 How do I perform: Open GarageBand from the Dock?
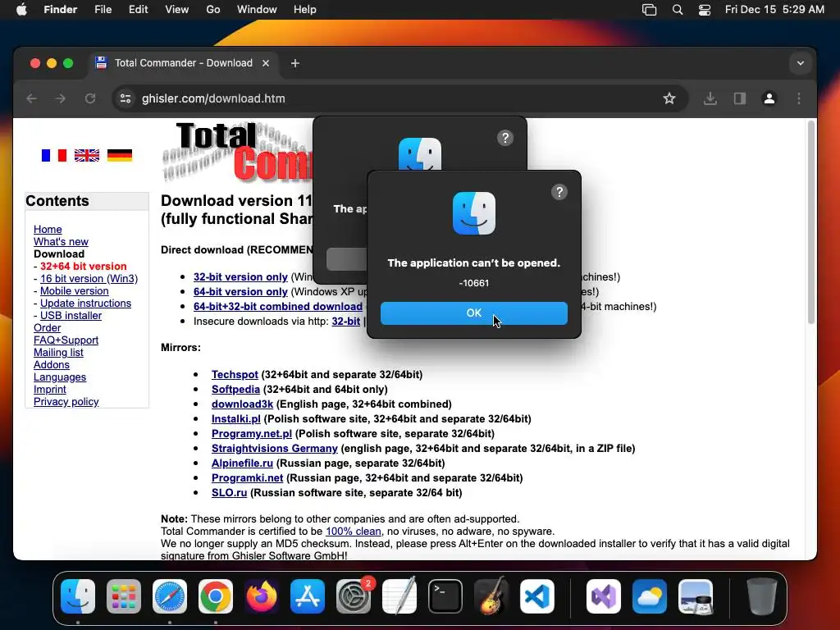(491, 596)
